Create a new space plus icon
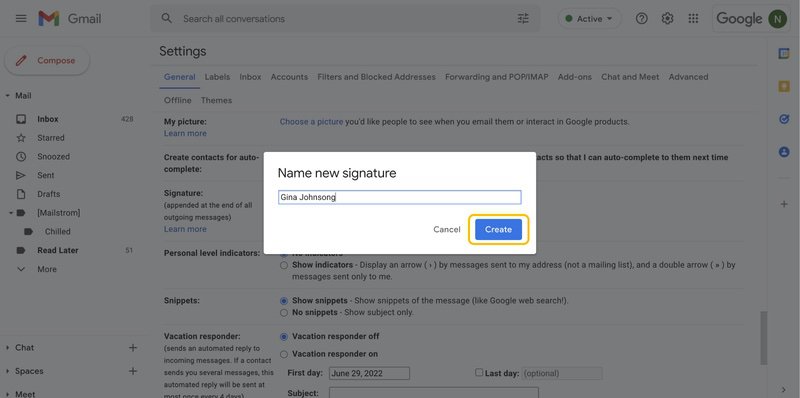The image size is (800, 398). point(133,371)
